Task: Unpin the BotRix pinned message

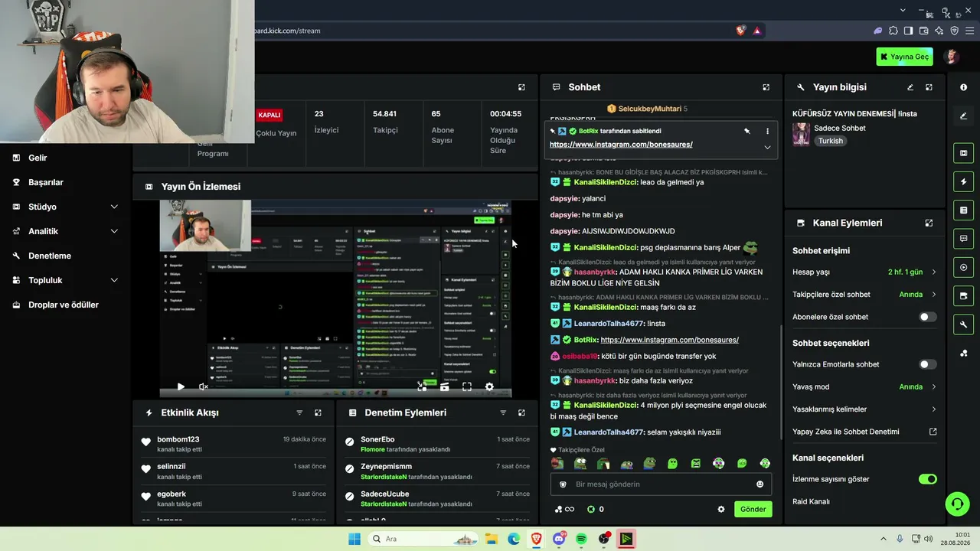Action: pos(747,131)
